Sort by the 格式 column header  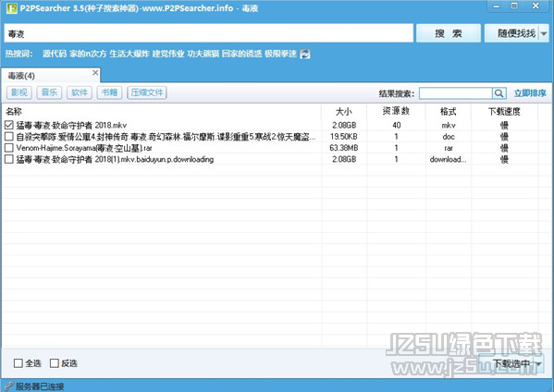click(448, 112)
